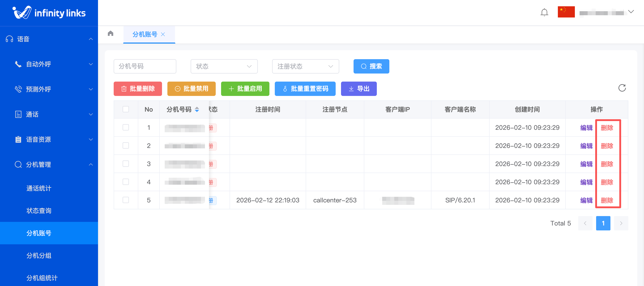Click the infinity links logo
This screenshot has height=286, width=644.
tap(49, 13)
